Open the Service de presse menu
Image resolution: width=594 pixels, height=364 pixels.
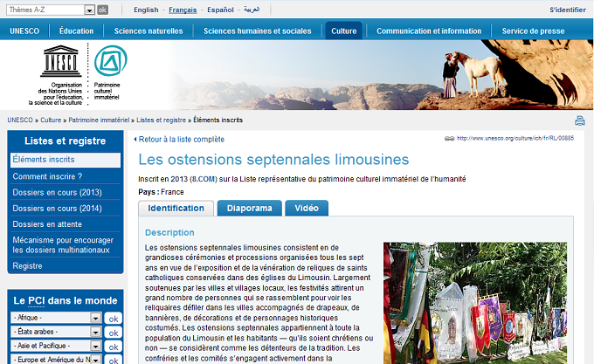point(533,31)
